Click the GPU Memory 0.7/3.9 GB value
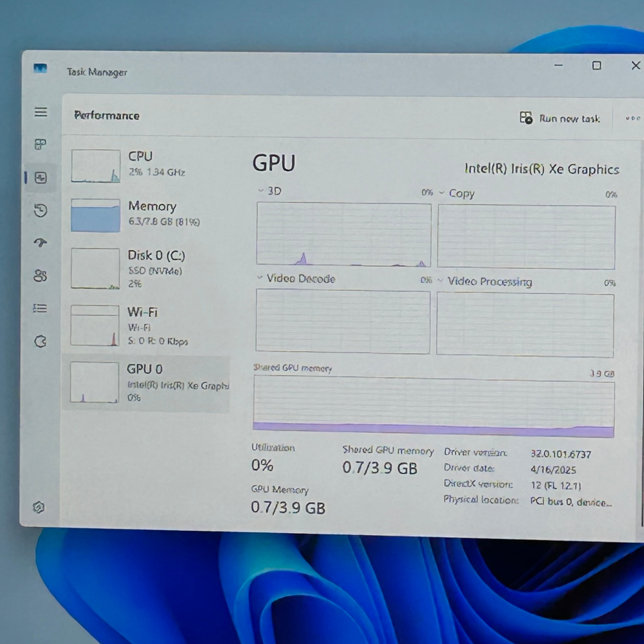 click(x=288, y=507)
